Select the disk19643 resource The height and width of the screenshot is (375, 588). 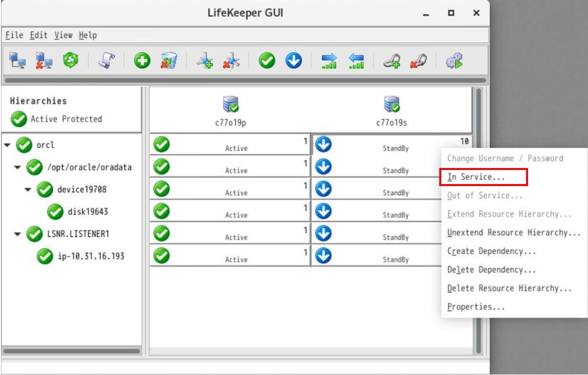[x=88, y=212]
